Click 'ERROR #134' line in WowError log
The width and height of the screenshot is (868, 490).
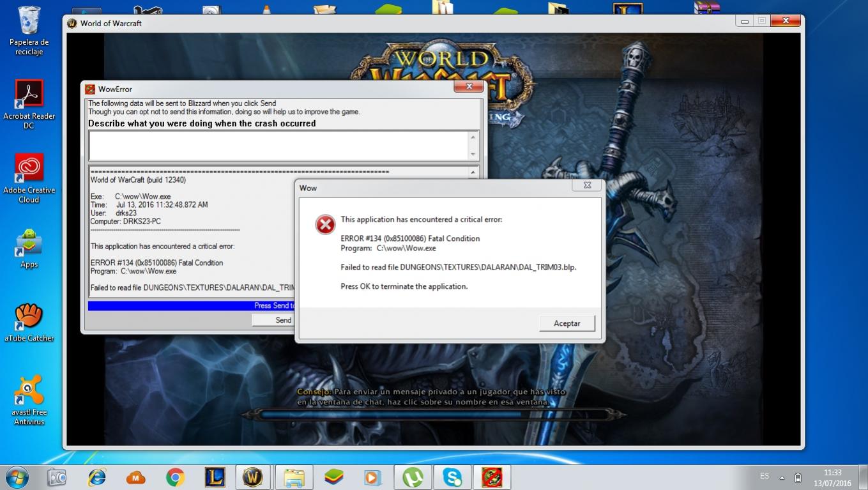[156, 263]
